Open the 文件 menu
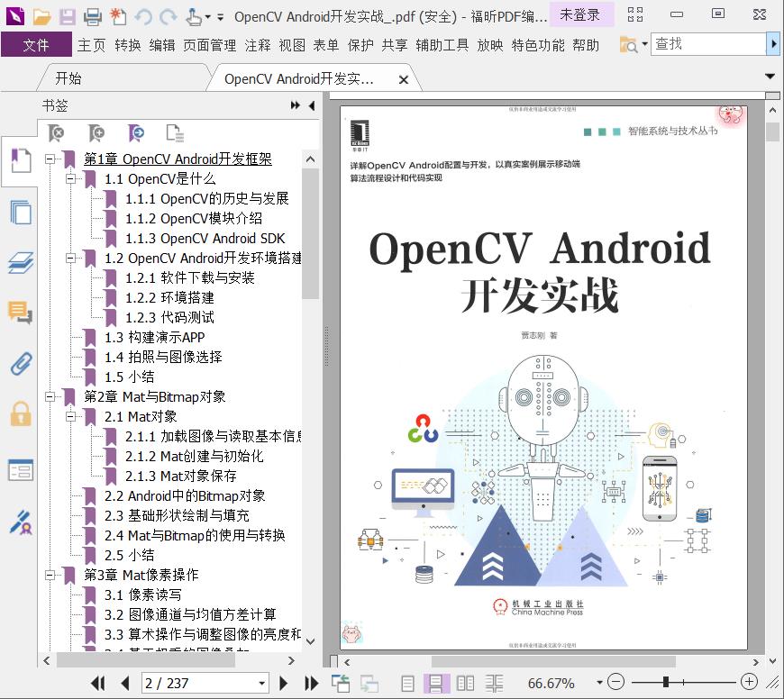 click(36, 45)
